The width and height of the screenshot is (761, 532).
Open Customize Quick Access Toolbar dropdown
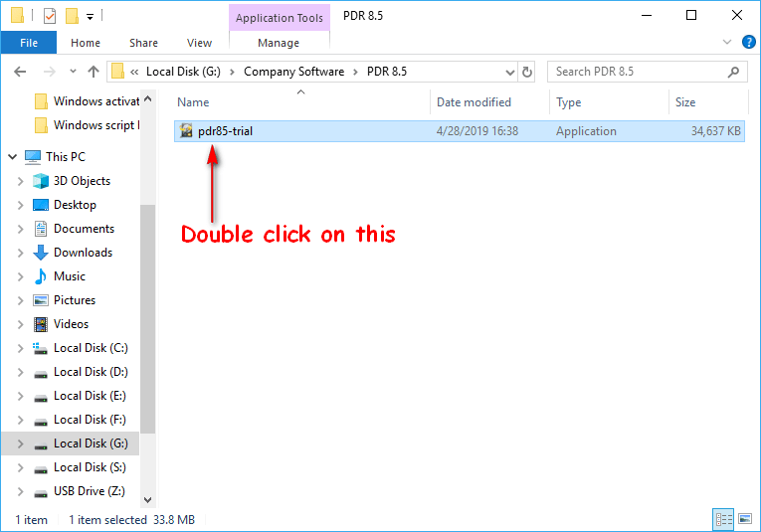[90, 17]
